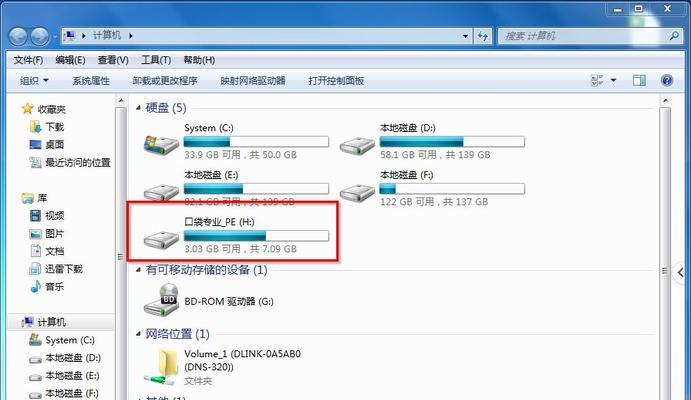
Task: Click the help question mark icon
Action: pyautogui.click(x=667, y=80)
